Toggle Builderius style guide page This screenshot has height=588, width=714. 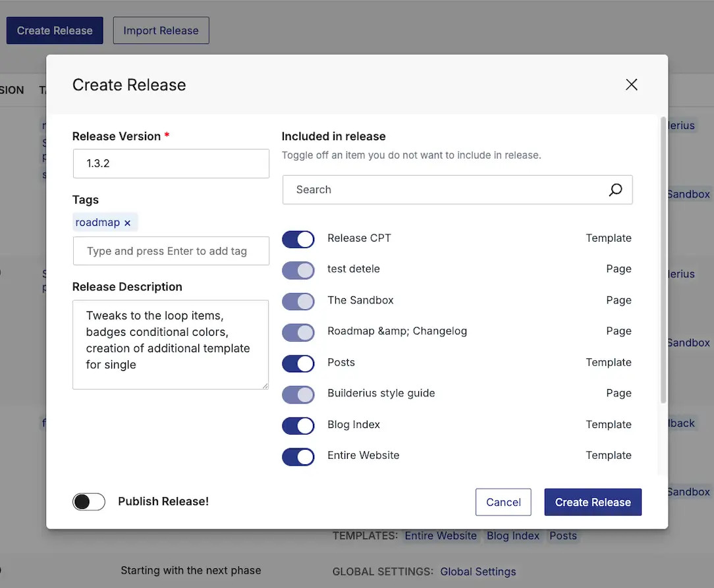point(298,394)
